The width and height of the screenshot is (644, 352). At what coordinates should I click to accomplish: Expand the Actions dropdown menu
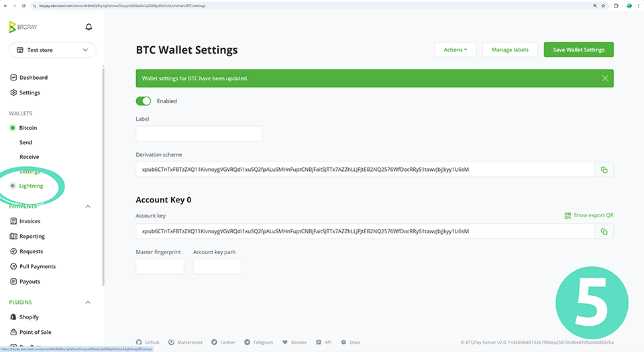455,50
